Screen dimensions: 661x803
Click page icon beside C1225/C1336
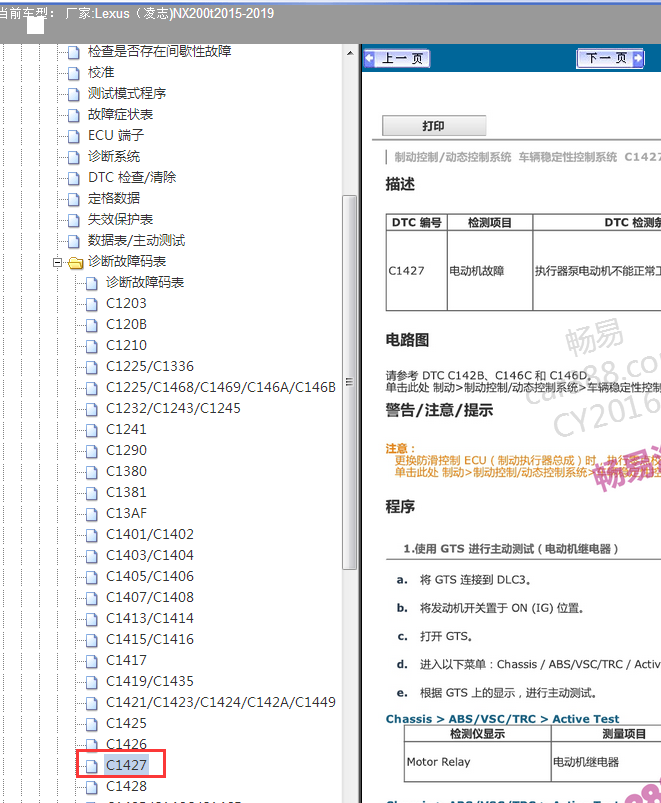pos(92,367)
